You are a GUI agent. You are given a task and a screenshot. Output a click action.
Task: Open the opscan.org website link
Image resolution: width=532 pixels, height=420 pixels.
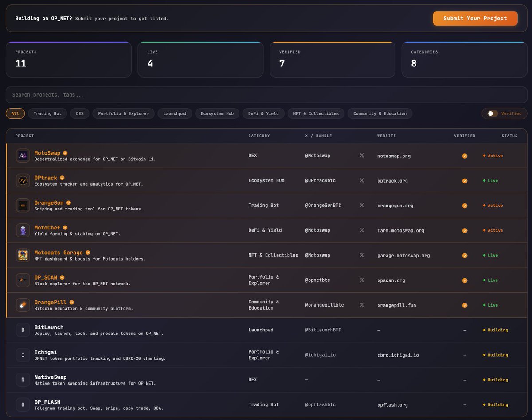(391, 280)
